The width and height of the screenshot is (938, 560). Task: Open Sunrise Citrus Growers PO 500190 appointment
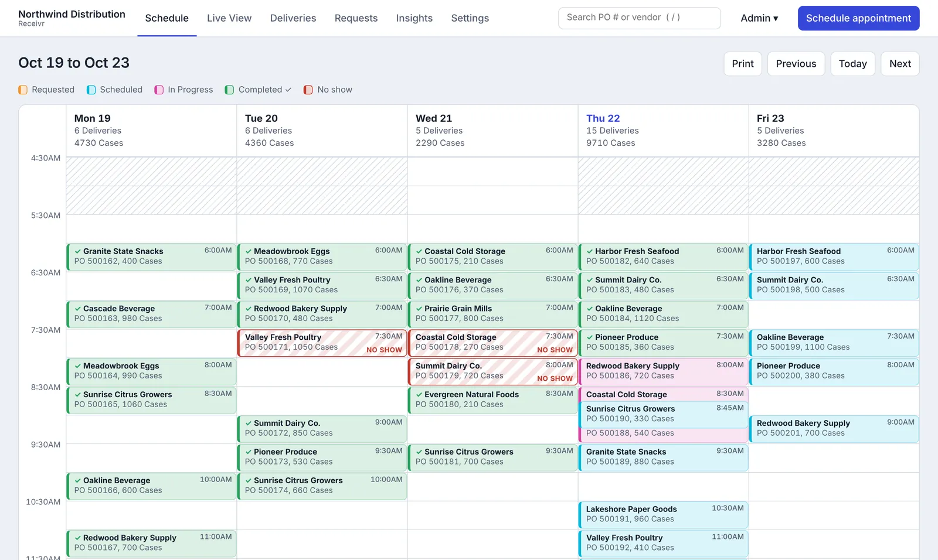664,415
